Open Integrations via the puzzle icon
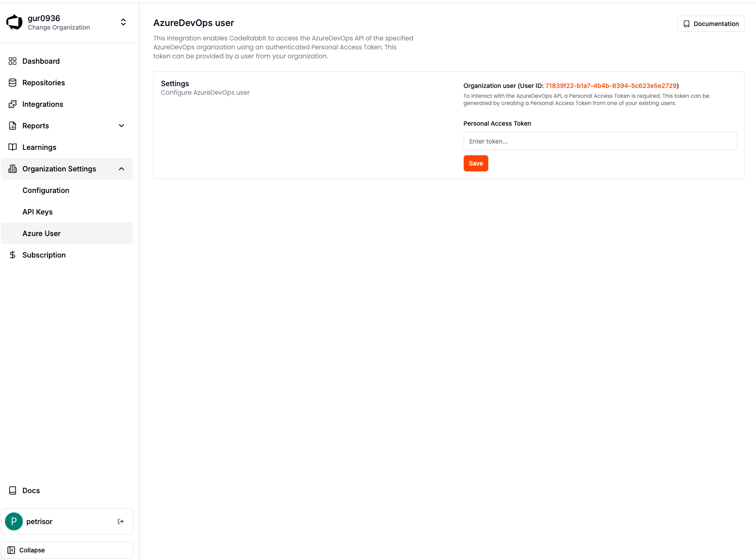This screenshot has height=560, width=756. point(13,104)
